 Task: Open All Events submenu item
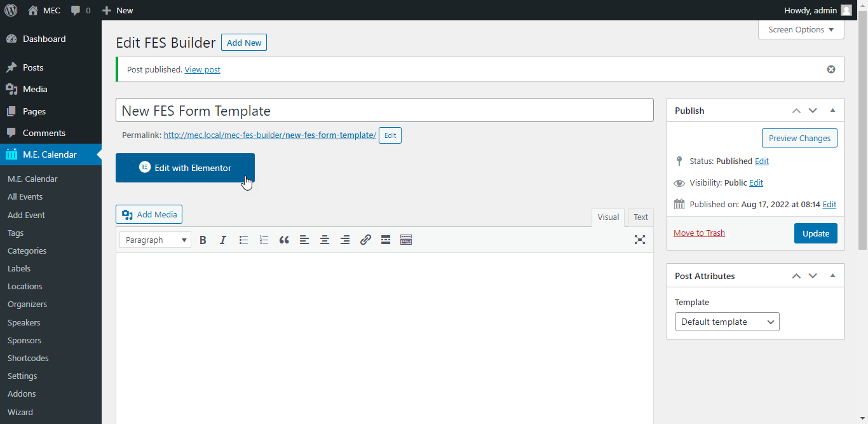25,197
